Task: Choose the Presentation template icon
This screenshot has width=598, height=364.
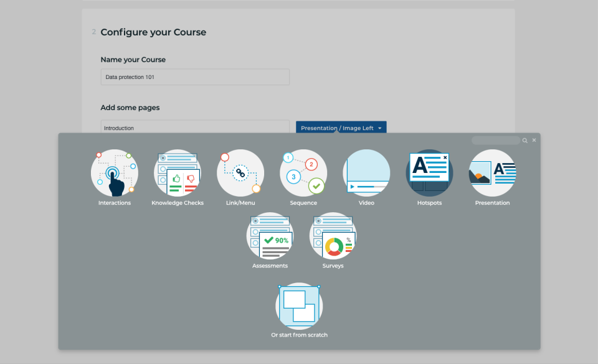Action: pos(492,173)
